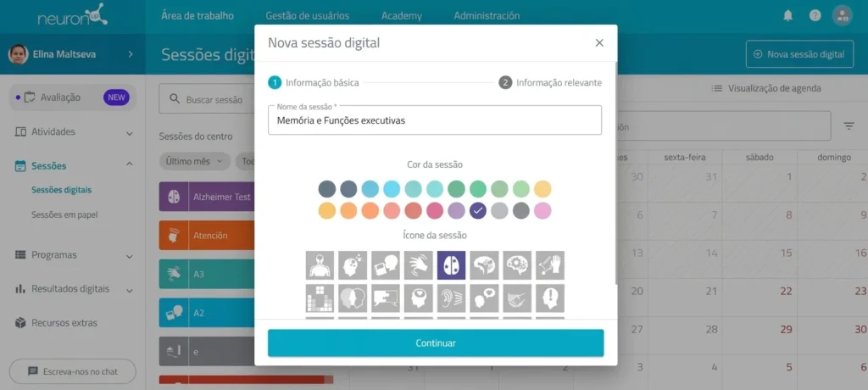Choose the talking head with card session icon
The height and width of the screenshot is (390, 868).
[x=386, y=265]
